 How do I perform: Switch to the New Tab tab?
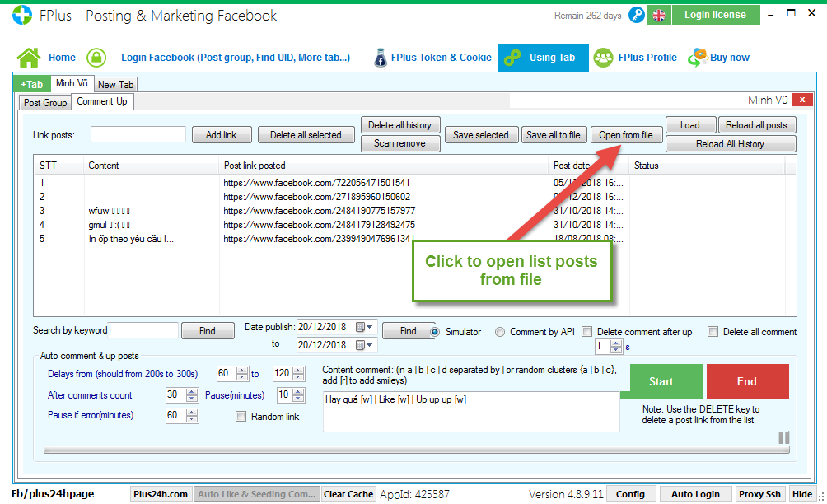click(x=115, y=84)
